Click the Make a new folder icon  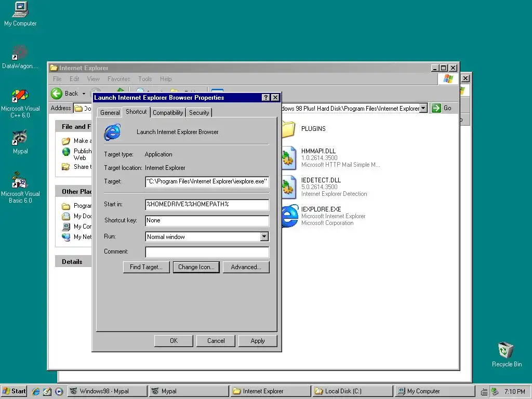click(x=66, y=141)
